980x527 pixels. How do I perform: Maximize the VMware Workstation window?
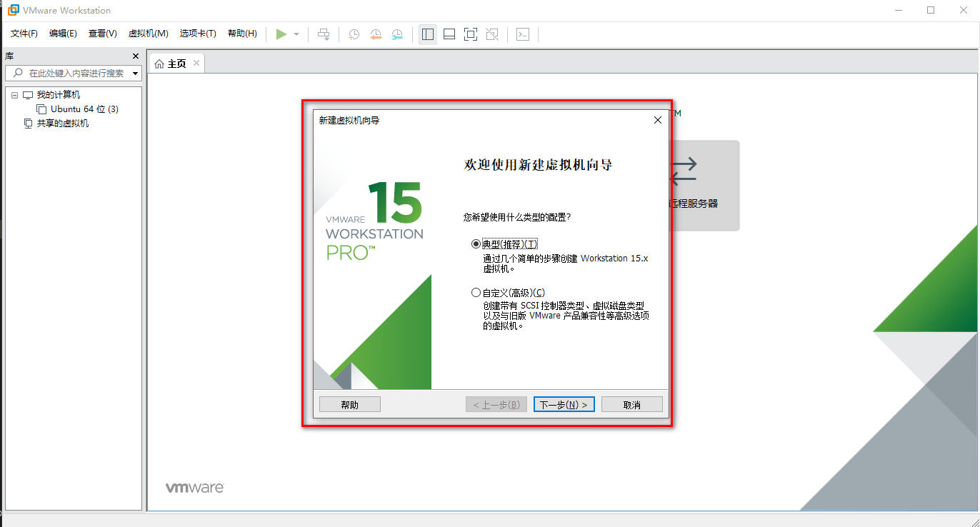(x=931, y=10)
